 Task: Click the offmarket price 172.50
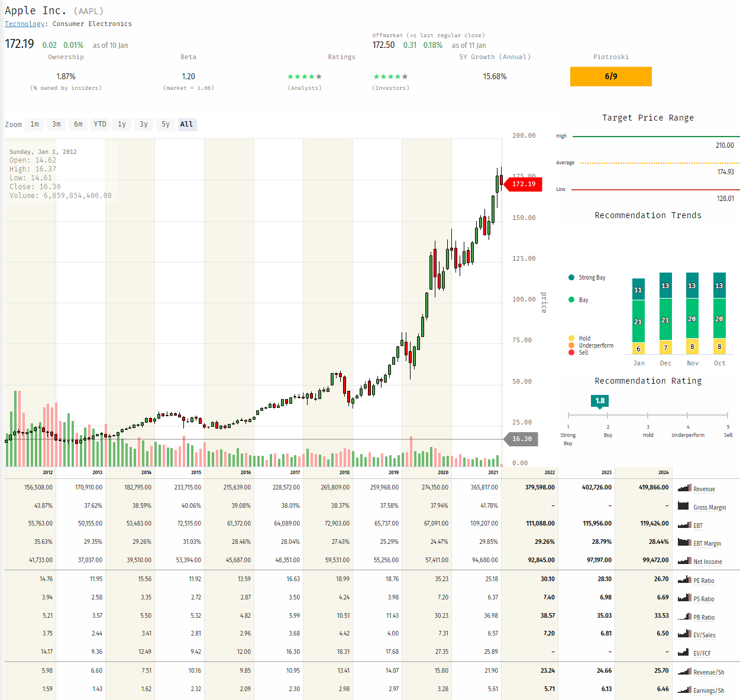[x=383, y=45]
